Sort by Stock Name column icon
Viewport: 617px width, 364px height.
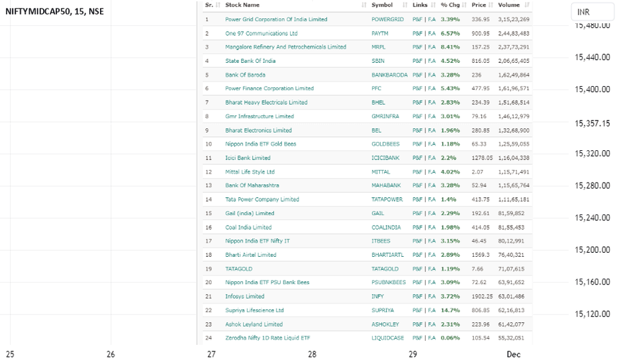(x=363, y=5)
